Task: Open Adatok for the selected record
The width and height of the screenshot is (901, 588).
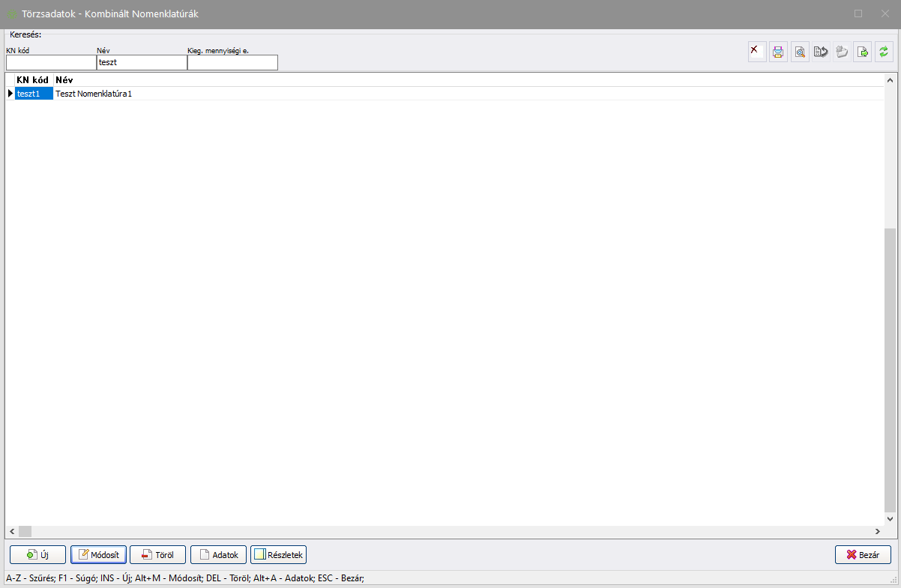Action: (x=218, y=555)
